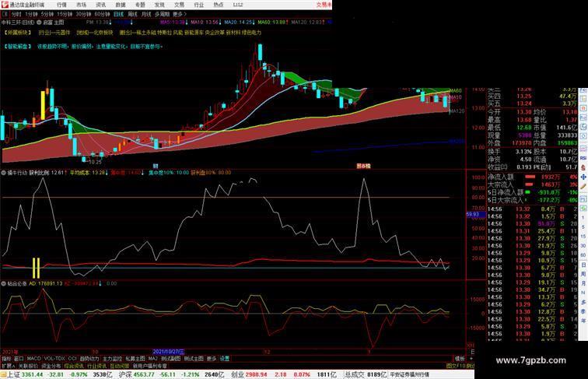Switch chart to 15分钟 period
588x379 pixels.
(x=65, y=14)
